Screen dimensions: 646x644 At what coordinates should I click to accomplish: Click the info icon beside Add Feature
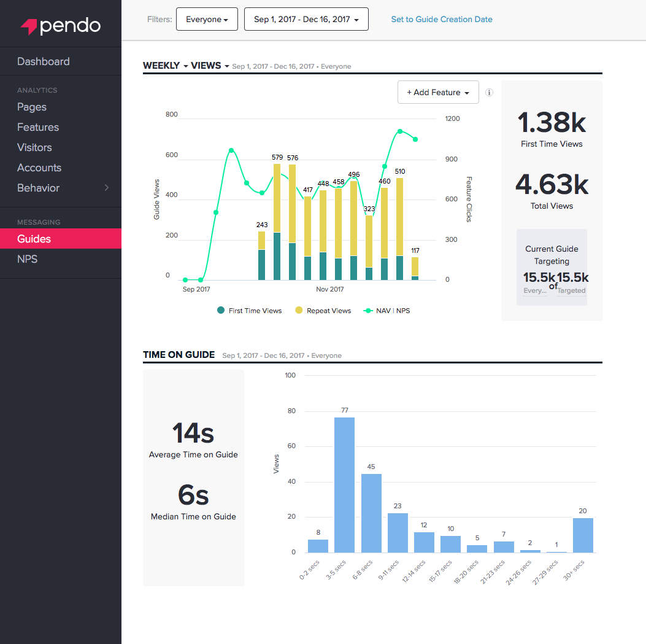point(489,93)
